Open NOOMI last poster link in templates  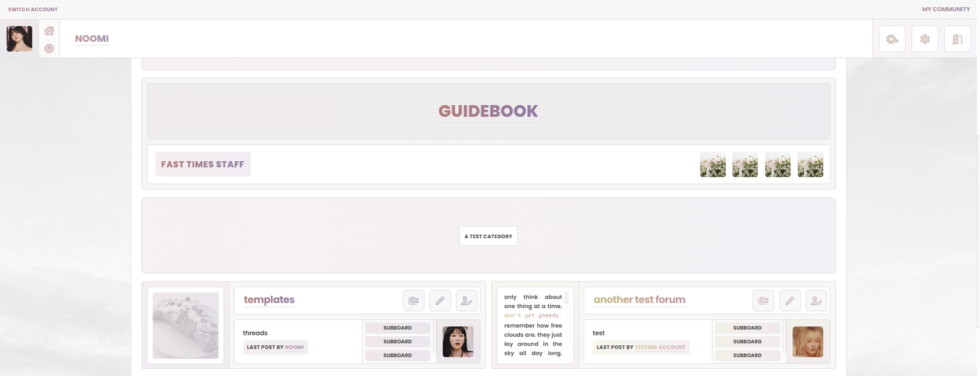[294, 347]
